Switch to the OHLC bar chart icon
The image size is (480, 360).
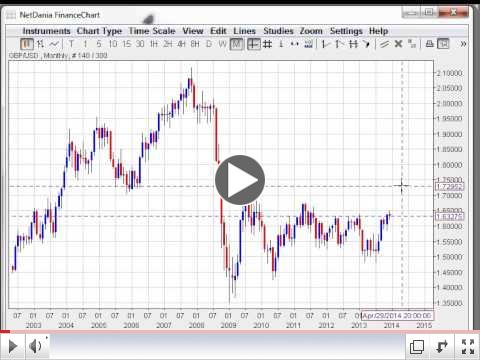click(40, 44)
